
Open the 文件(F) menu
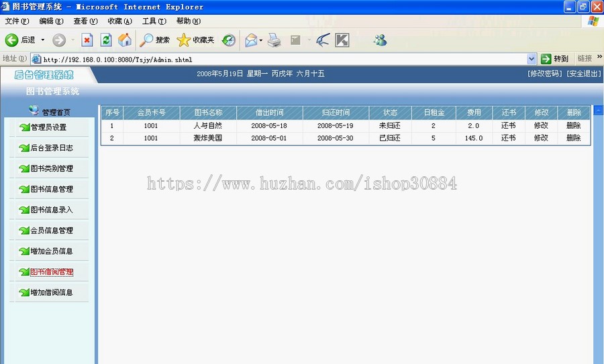click(17, 21)
